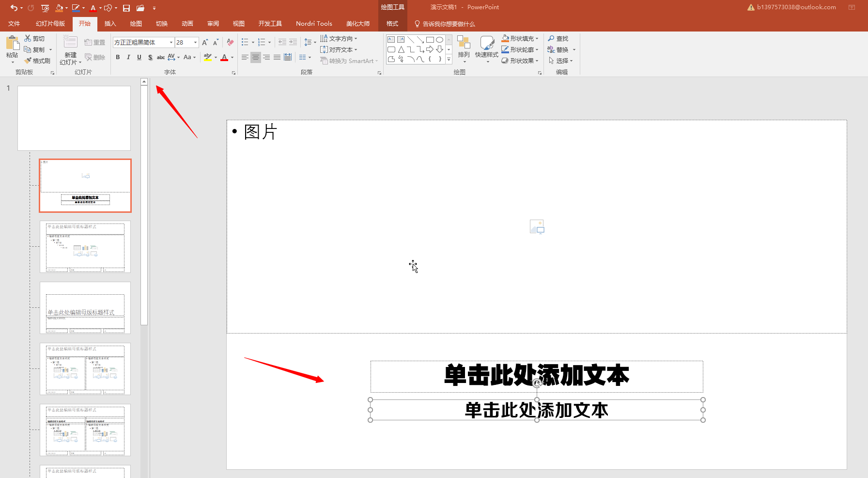Apply the red font color swatch
This screenshot has width=868, height=478.
tap(224, 57)
